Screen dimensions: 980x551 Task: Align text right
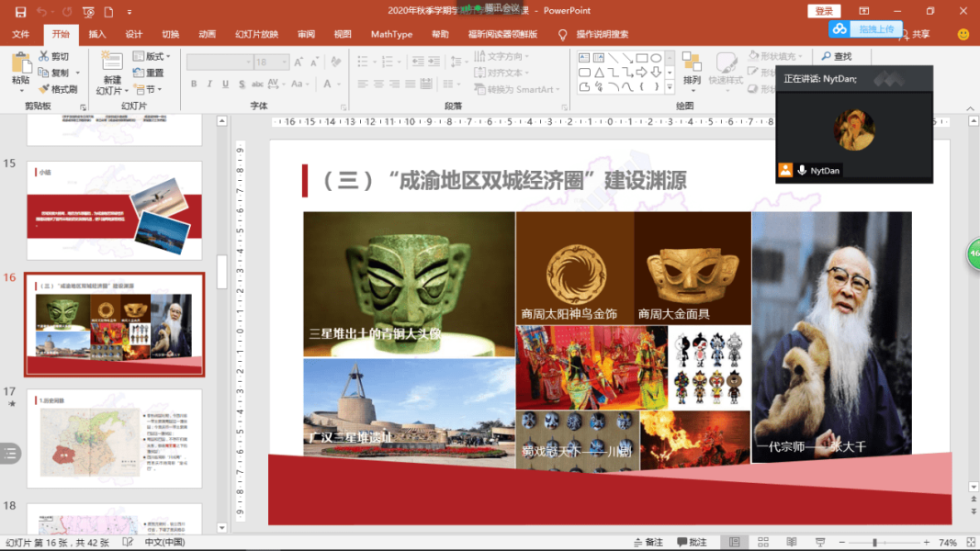coord(394,84)
